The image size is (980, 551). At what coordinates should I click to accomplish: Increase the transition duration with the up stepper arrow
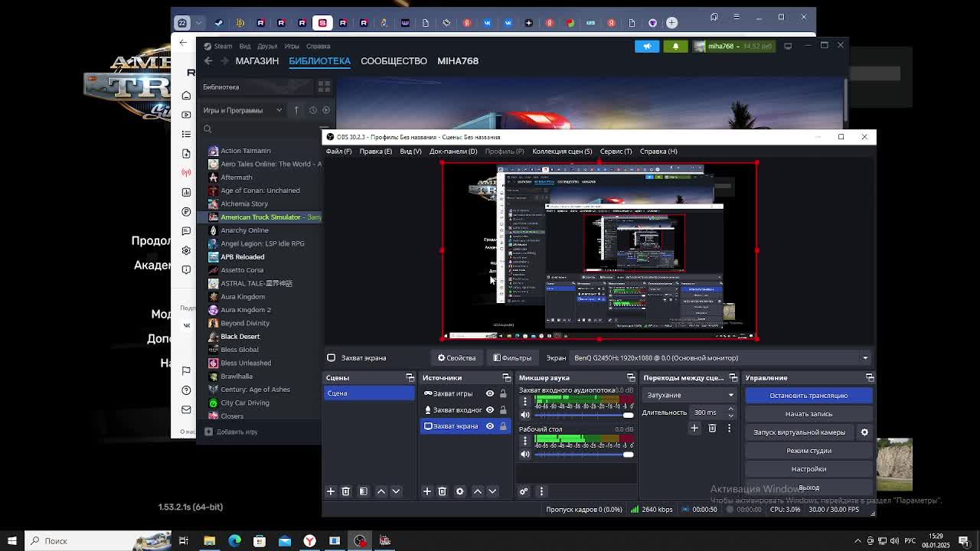coord(730,409)
